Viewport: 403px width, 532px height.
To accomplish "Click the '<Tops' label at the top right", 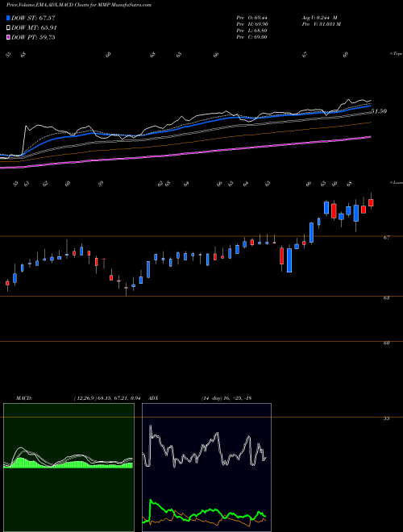I will (396, 54).
